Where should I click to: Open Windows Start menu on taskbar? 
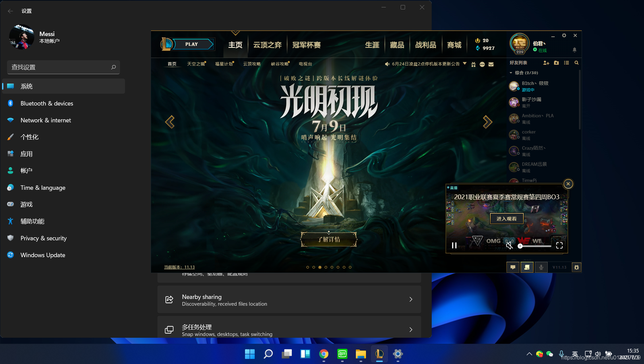coord(250,354)
